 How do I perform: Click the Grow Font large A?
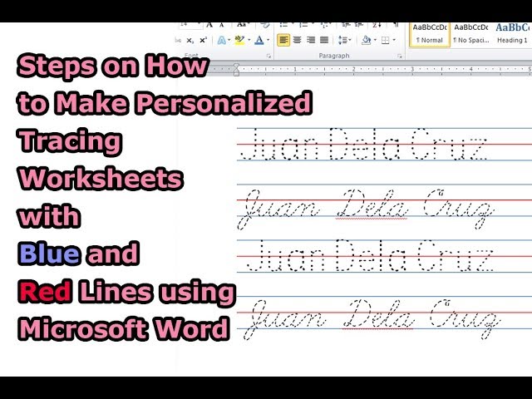pyautogui.click(x=209, y=25)
